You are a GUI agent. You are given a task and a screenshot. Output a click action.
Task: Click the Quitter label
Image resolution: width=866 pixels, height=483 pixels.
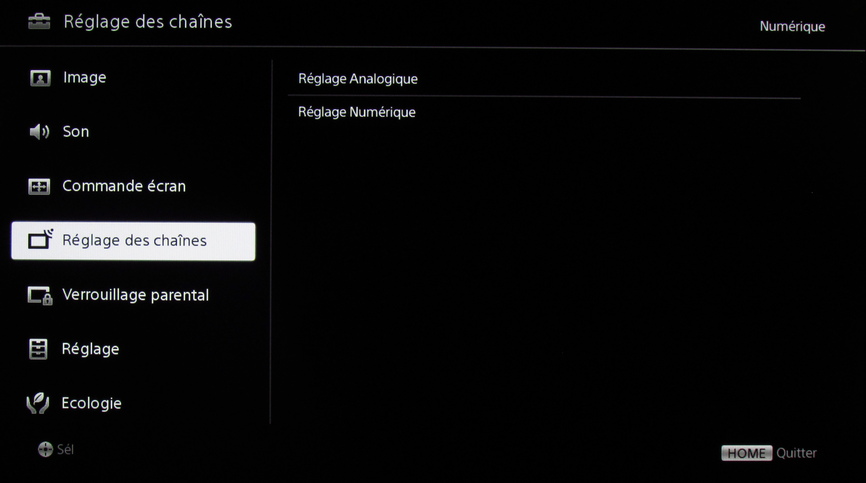click(x=796, y=453)
